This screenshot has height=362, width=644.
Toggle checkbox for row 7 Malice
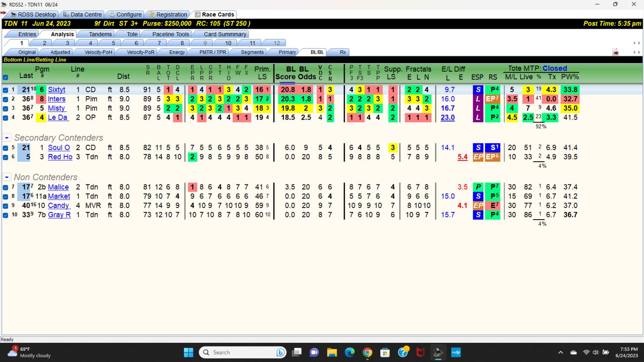click(x=6, y=187)
